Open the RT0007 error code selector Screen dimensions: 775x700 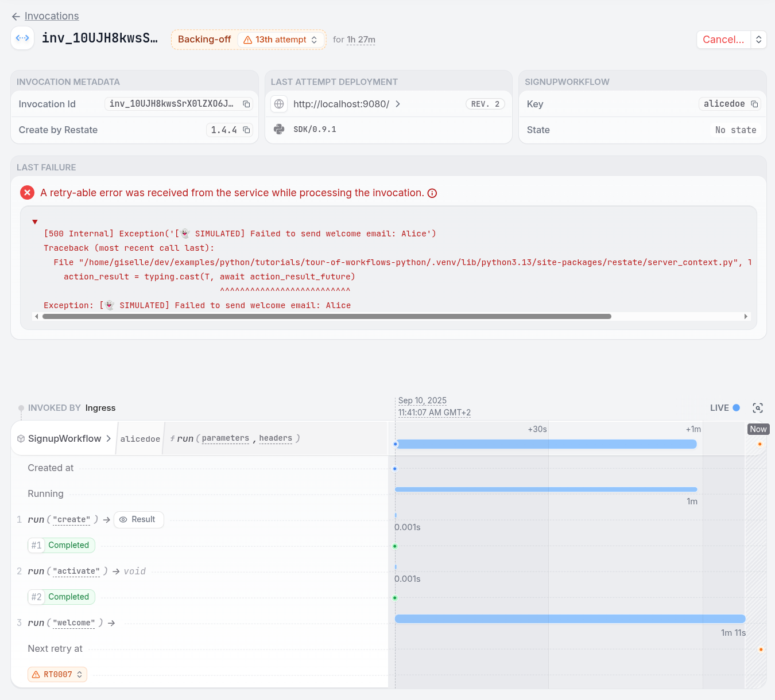click(x=57, y=674)
